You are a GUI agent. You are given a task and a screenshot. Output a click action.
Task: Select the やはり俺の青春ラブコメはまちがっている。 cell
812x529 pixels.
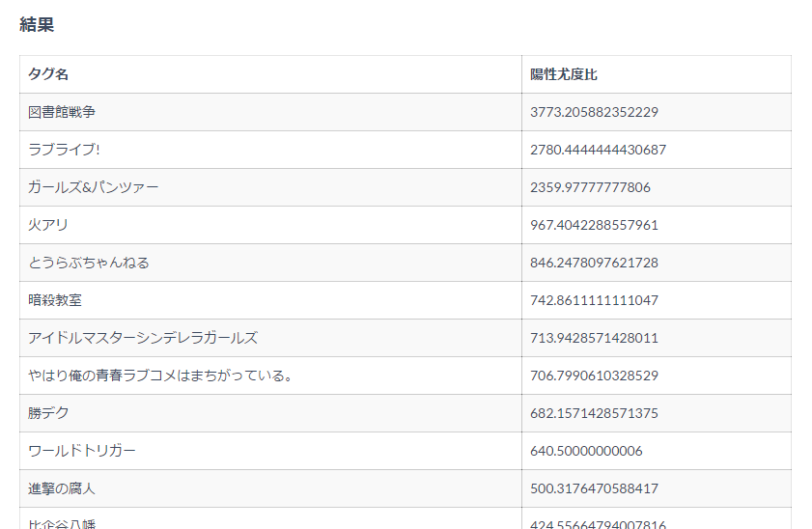270,376
